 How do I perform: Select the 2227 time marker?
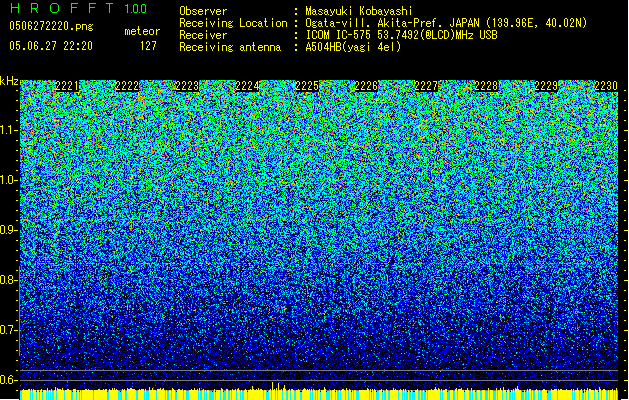coord(426,86)
